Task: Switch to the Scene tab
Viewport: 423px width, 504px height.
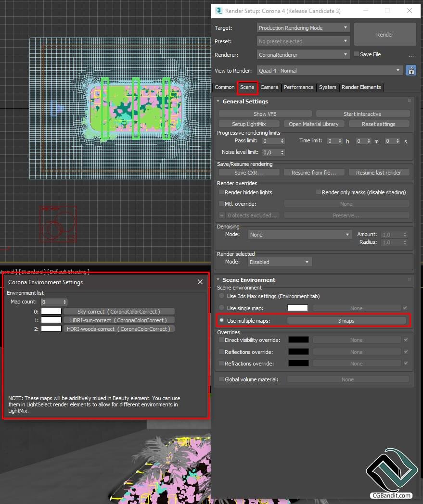Action: pyautogui.click(x=247, y=87)
